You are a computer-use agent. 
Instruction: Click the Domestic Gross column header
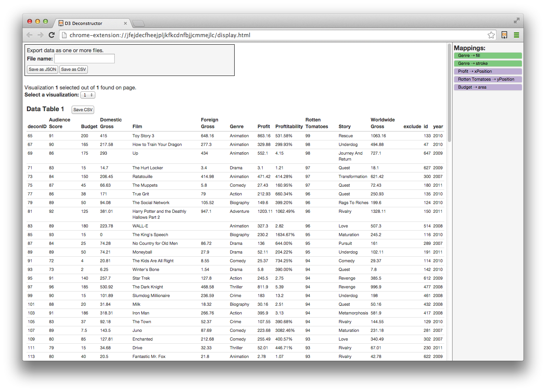111,123
